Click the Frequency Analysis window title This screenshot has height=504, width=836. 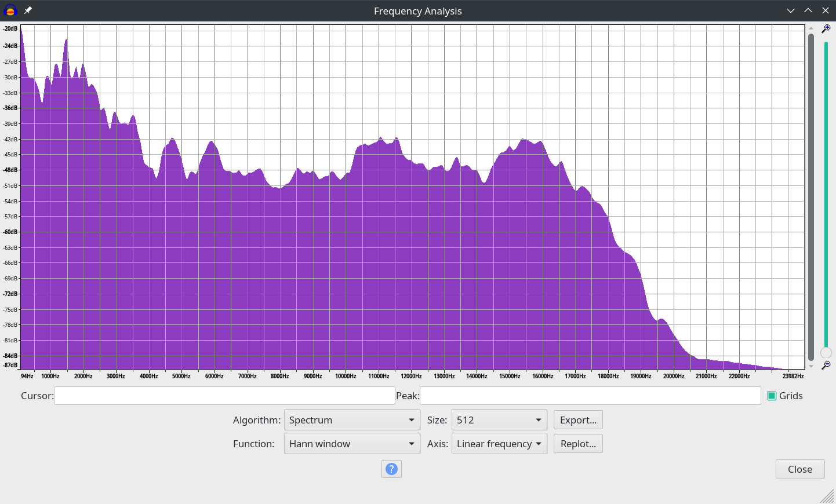coord(418,11)
